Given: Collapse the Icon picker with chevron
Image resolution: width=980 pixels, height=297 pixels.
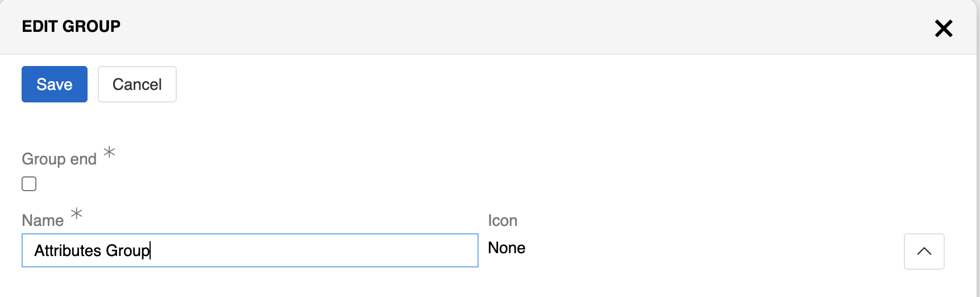Looking at the screenshot, I should 924,251.
